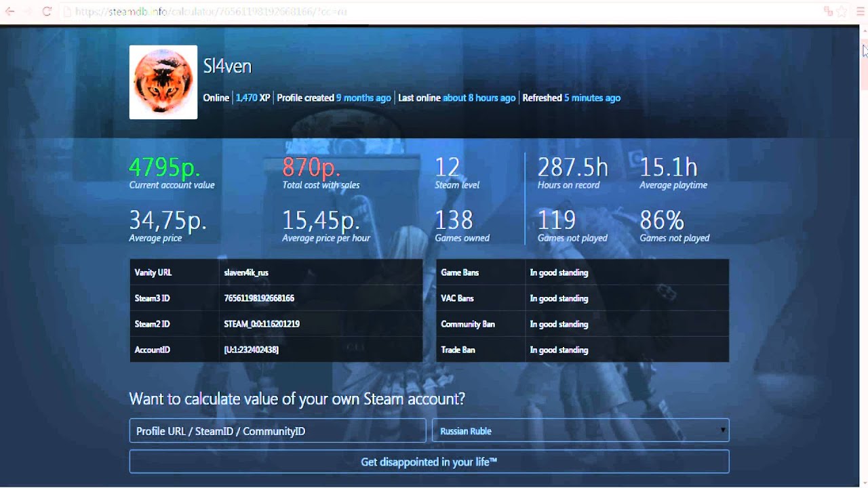
Task: Click the 86% games not played
Action: click(662, 220)
